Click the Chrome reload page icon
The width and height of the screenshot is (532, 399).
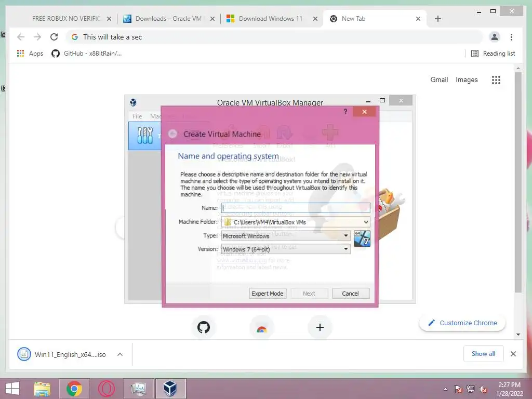coord(54,37)
